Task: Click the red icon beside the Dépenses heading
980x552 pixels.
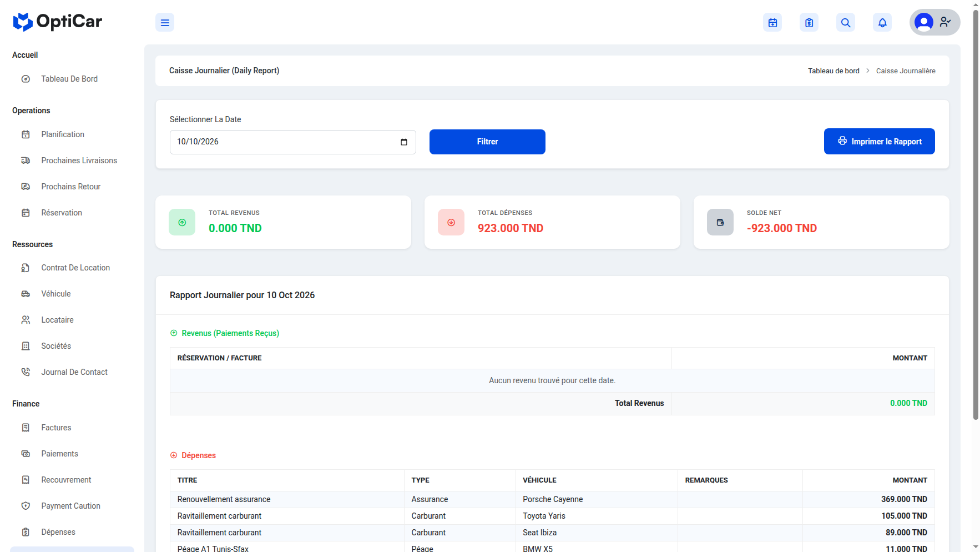Action: (174, 455)
